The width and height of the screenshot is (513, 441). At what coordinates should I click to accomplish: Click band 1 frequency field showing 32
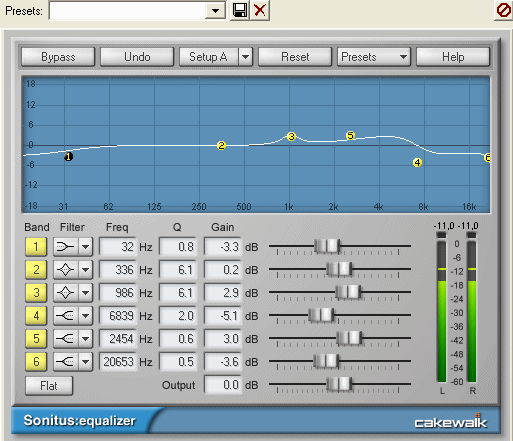click(118, 247)
